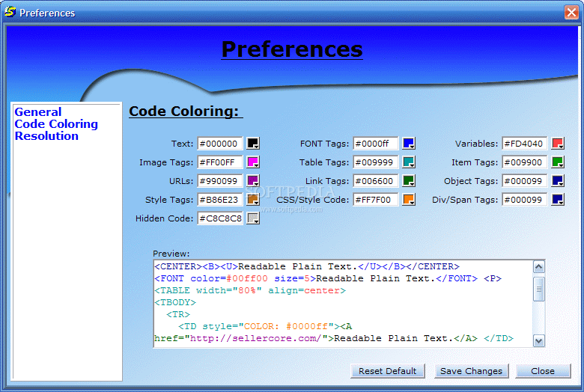584x392 pixels.
Task: Click the preview scrollbar down arrow
Action: 538,340
